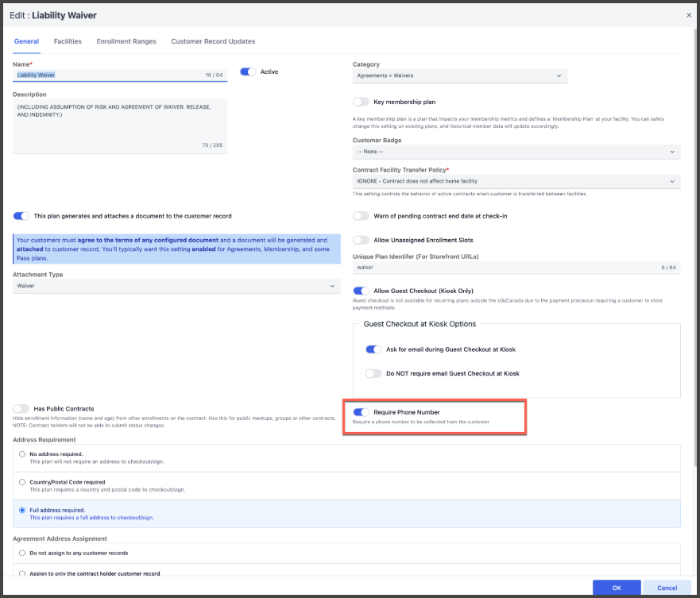
Task: Toggle the Active switch off
Action: 248,72
